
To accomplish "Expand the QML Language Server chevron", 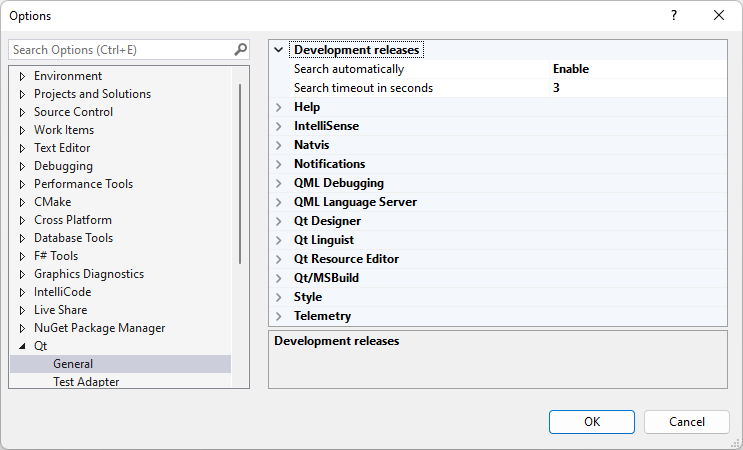I will tap(279, 202).
